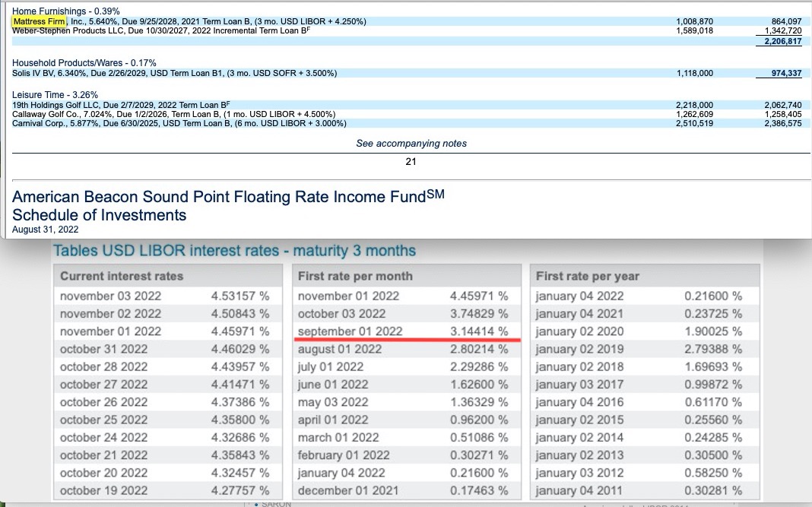The image size is (812, 507).
Task: Click the Home Furnishings total 2,206,817
Action: 779,41
